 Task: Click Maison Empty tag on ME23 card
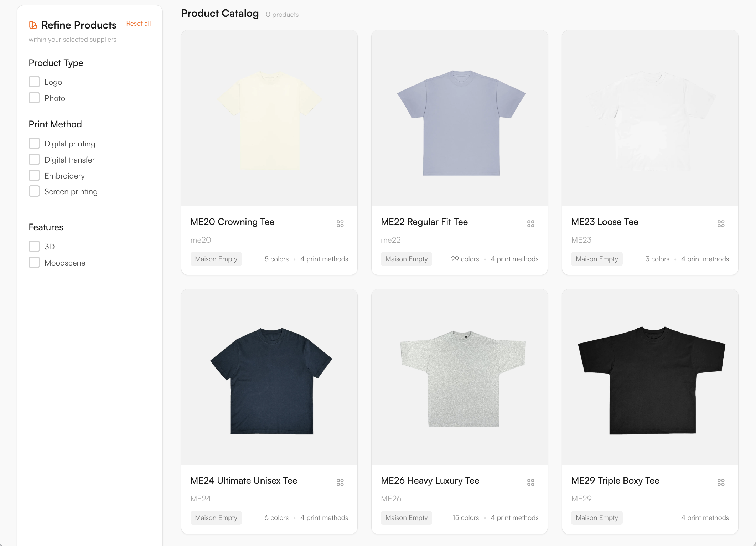coord(597,259)
